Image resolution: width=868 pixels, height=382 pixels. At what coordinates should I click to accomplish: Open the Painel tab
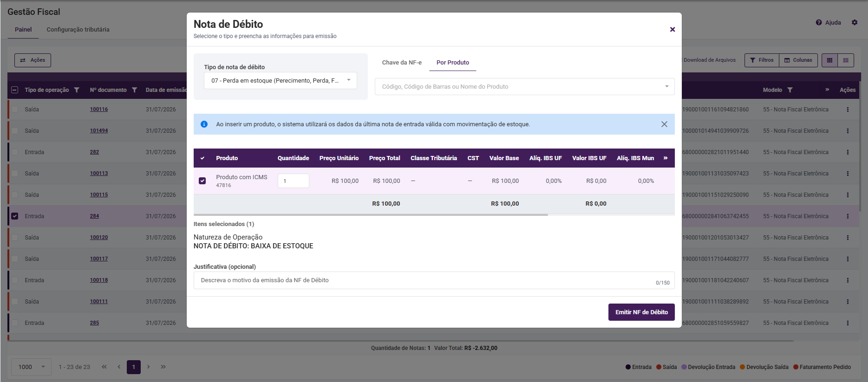pos(23,29)
